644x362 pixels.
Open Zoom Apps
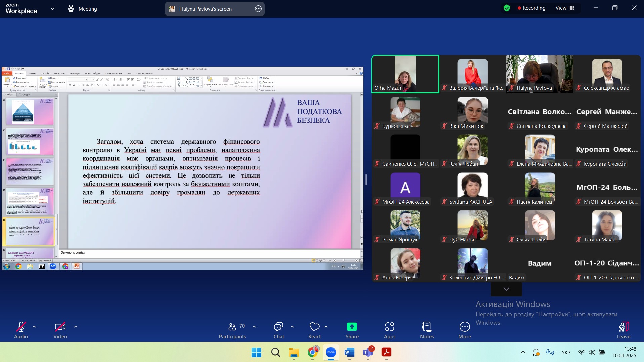[390, 330]
